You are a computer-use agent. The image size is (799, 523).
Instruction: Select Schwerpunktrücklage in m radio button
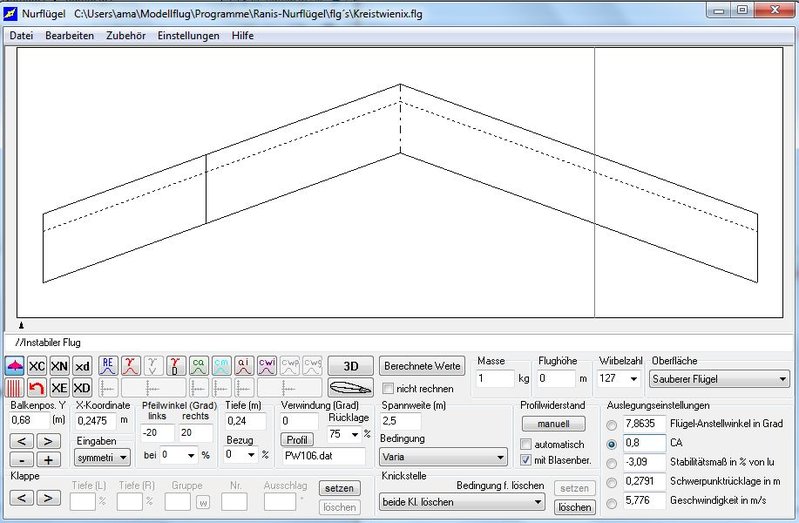[x=611, y=482]
